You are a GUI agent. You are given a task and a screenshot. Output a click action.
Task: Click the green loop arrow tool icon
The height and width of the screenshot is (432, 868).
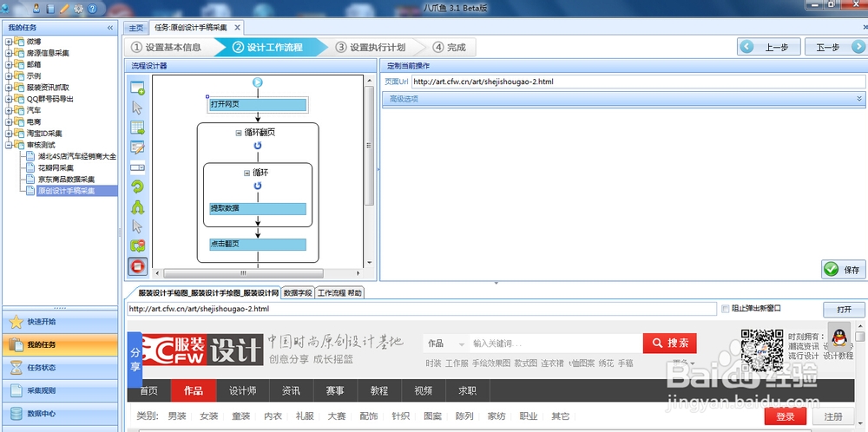(137, 187)
